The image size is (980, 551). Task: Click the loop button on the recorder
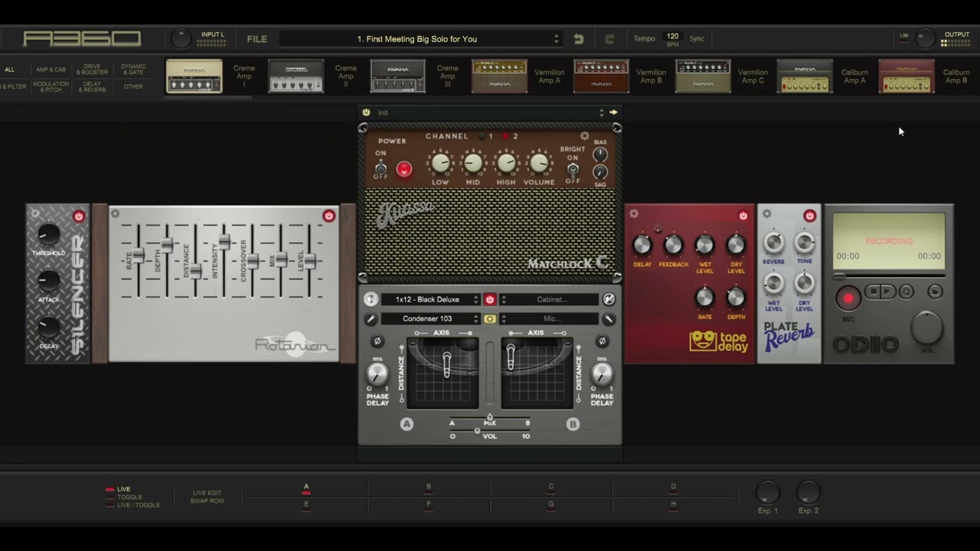(x=906, y=292)
